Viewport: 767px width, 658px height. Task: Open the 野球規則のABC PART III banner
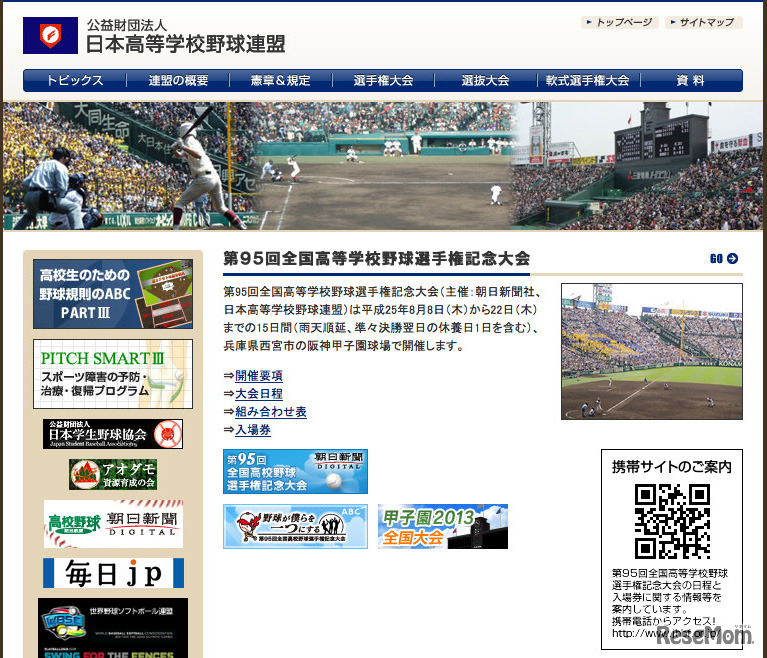click(x=113, y=294)
